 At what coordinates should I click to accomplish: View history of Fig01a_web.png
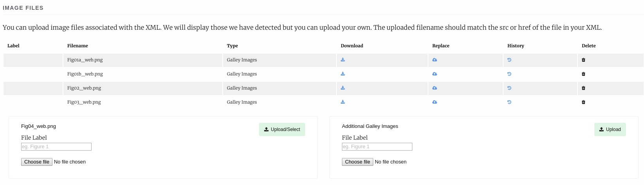(x=509, y=60)
